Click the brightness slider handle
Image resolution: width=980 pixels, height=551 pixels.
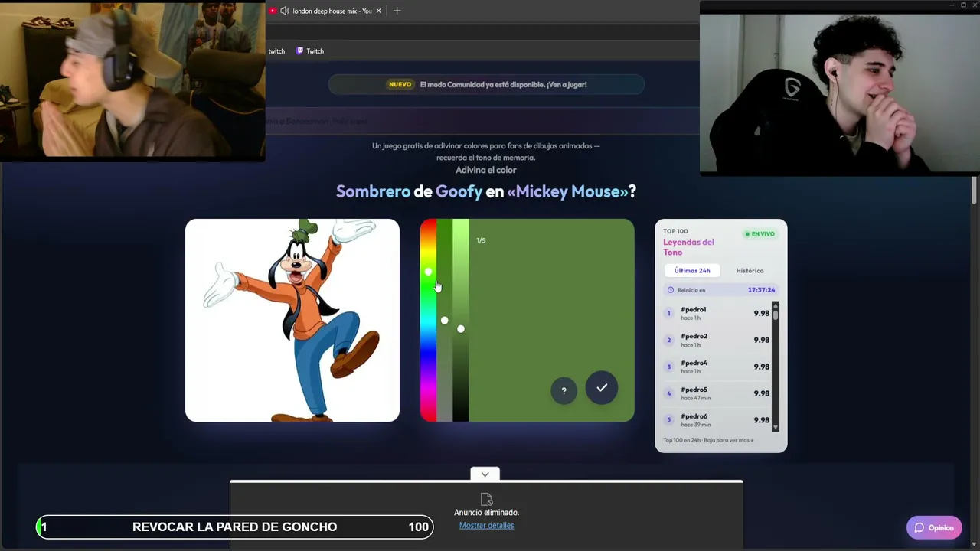pos(460,329)
